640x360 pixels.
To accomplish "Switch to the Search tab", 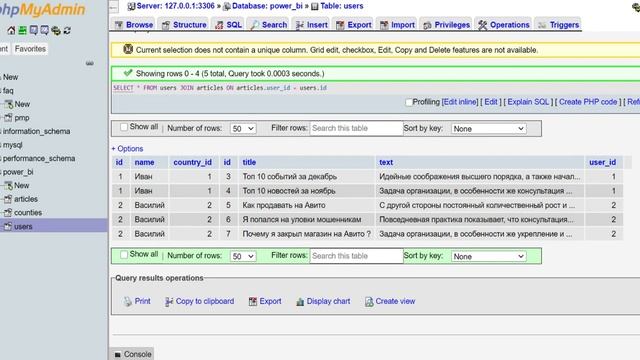I will tap(269, 25).
